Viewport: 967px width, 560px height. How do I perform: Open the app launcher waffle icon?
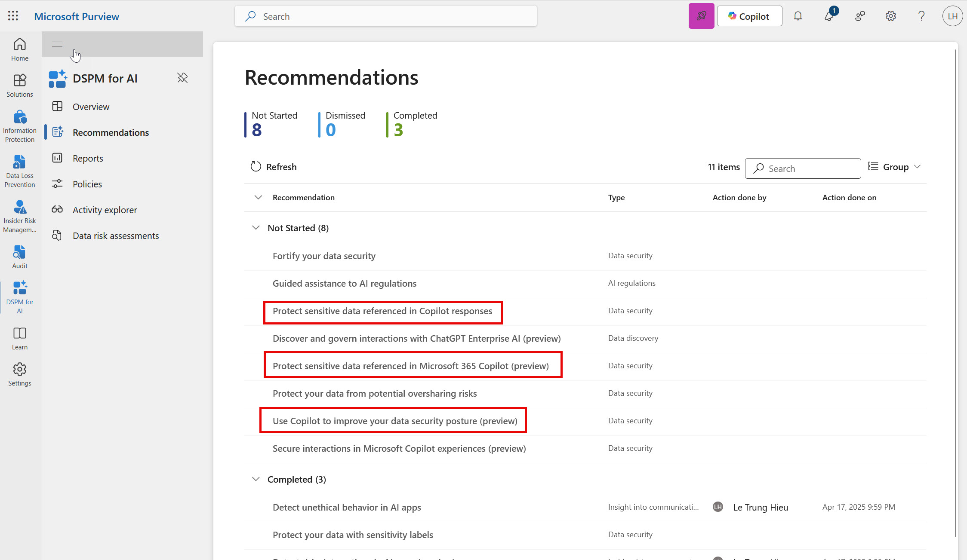(13, 16)
